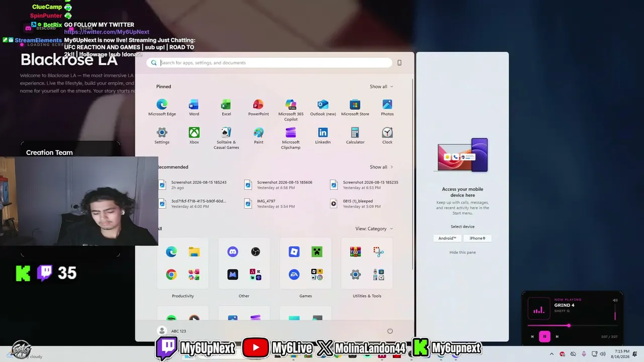Expand the Utilities & Tools more-apps group
The height and width of the screenshot is (362, 644).
[x=378, y=275]
